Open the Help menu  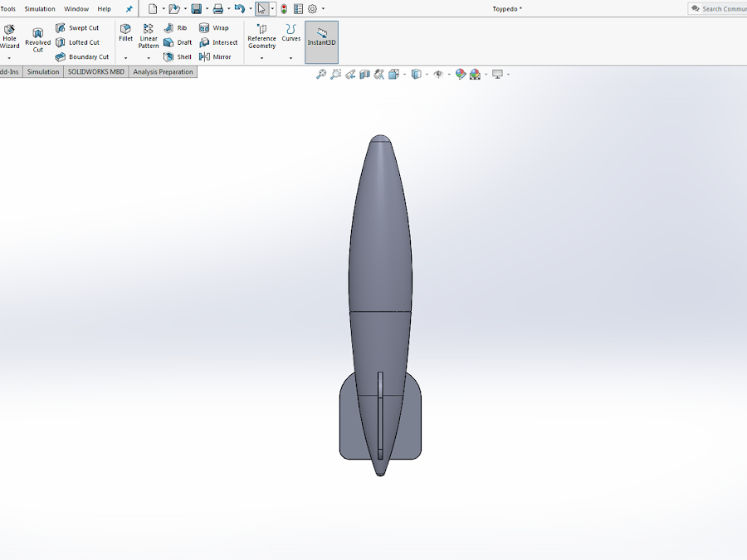104,8
